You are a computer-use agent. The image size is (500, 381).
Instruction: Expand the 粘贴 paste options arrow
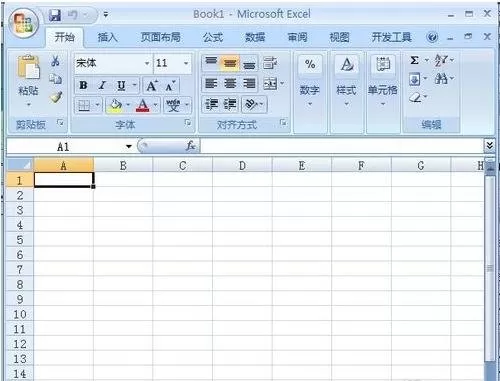29,105
